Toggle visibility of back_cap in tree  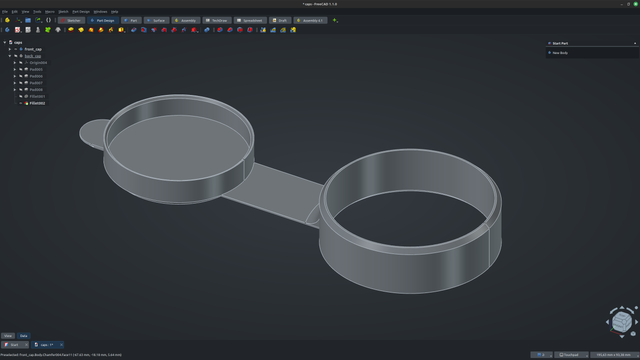(16, 56)
